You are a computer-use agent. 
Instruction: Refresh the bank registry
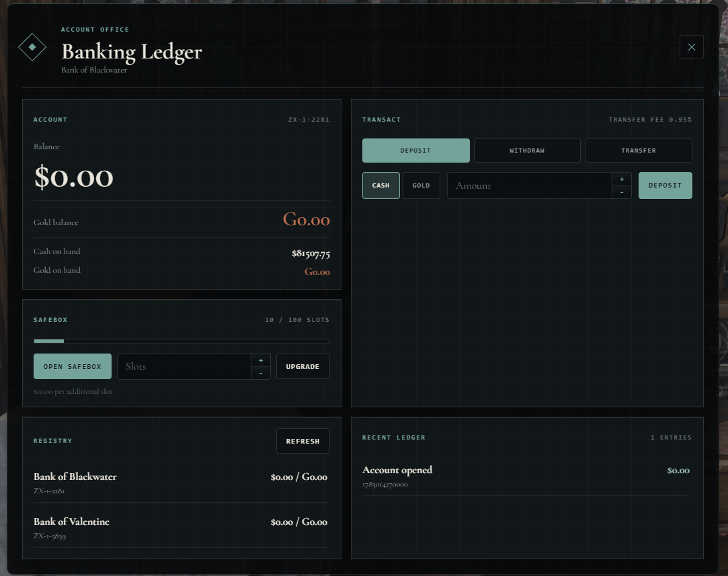(x=302, y=440)
